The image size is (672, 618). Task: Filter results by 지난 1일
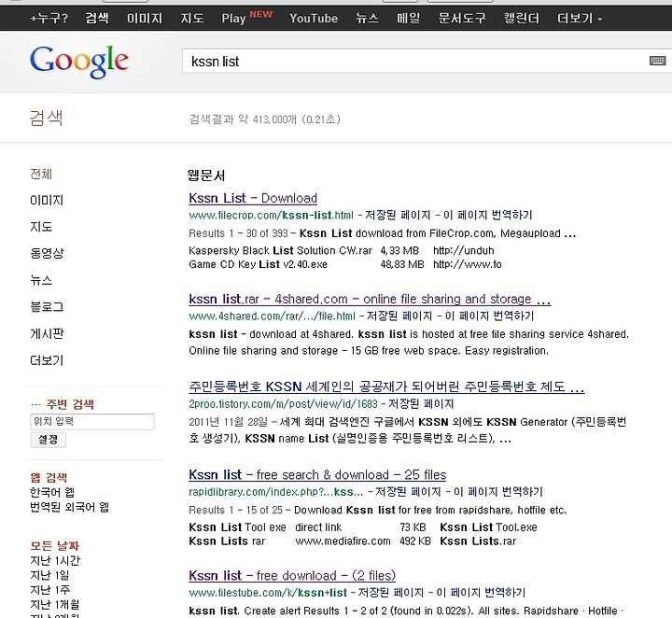pyautogui.click(x=49, y=575)
